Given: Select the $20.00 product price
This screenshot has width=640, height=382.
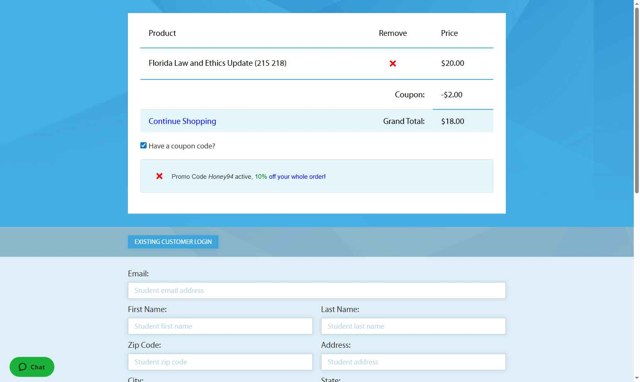Looking at the screenshot, I should (452, 63).
